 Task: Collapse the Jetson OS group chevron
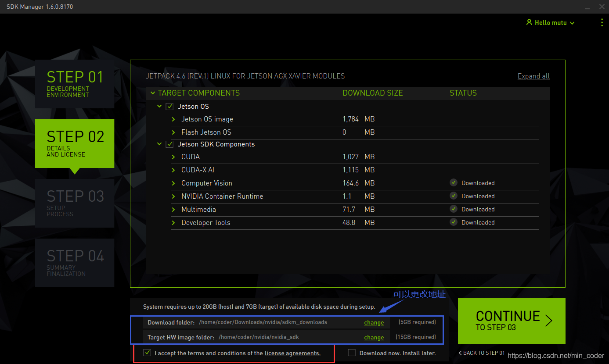click(x=160, y=107)
